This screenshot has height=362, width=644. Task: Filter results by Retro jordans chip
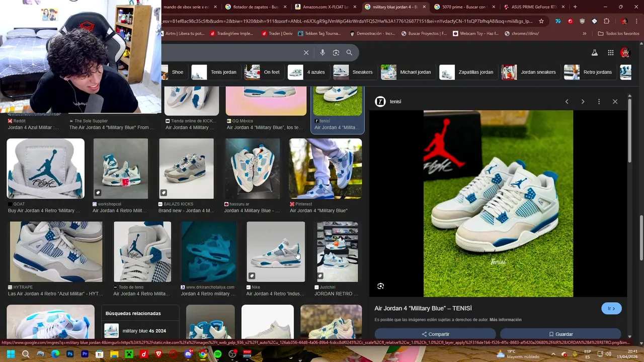[590, 72]
